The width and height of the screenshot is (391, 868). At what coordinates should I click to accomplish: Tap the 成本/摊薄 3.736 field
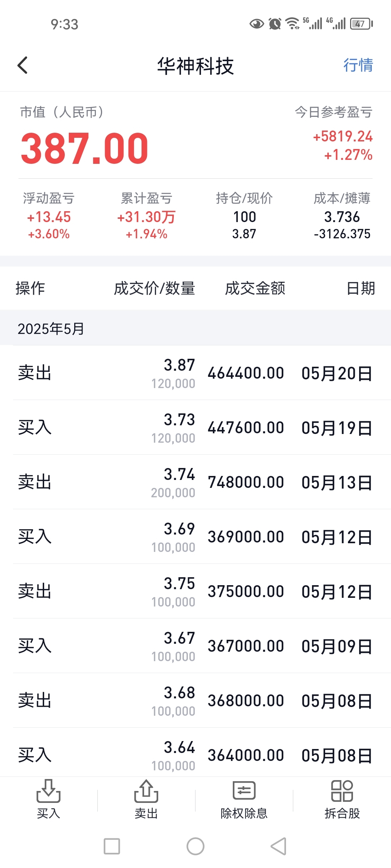342,217
